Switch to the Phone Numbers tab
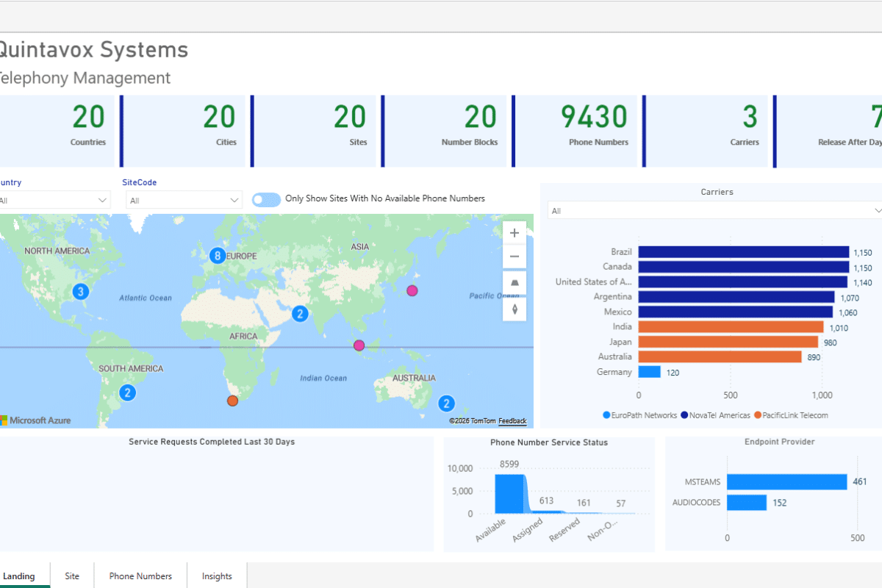 (140, 576)
